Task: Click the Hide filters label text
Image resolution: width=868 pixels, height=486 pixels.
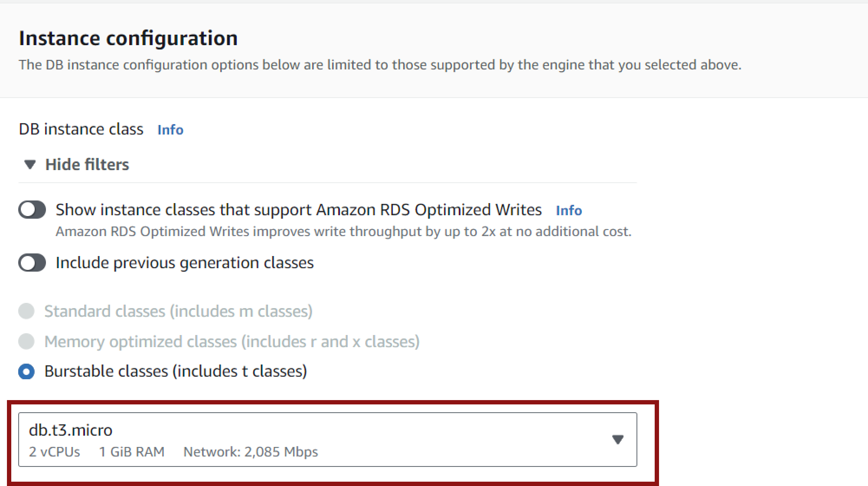Action: [87, 164]
